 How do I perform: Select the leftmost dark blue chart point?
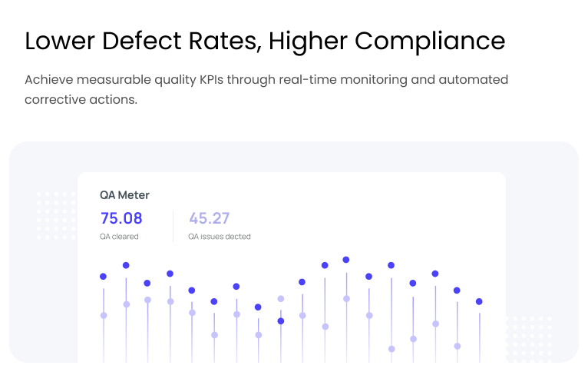tap(104, 277)
